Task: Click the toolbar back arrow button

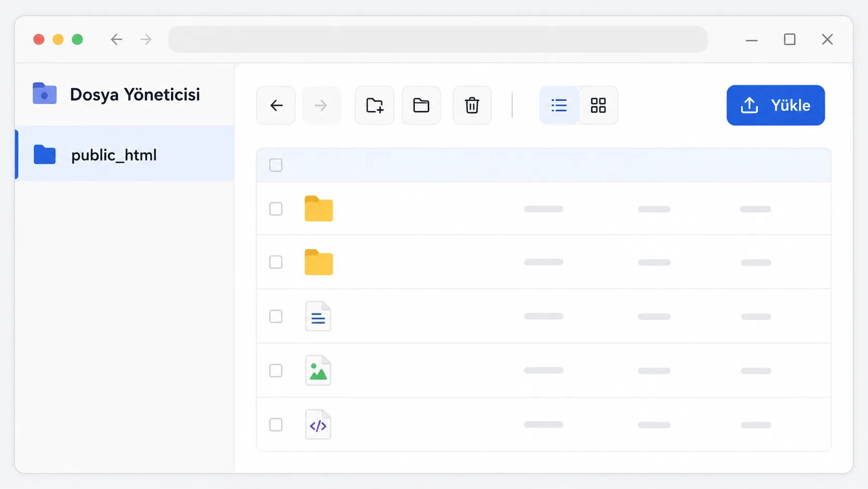Action: [276, 105]
